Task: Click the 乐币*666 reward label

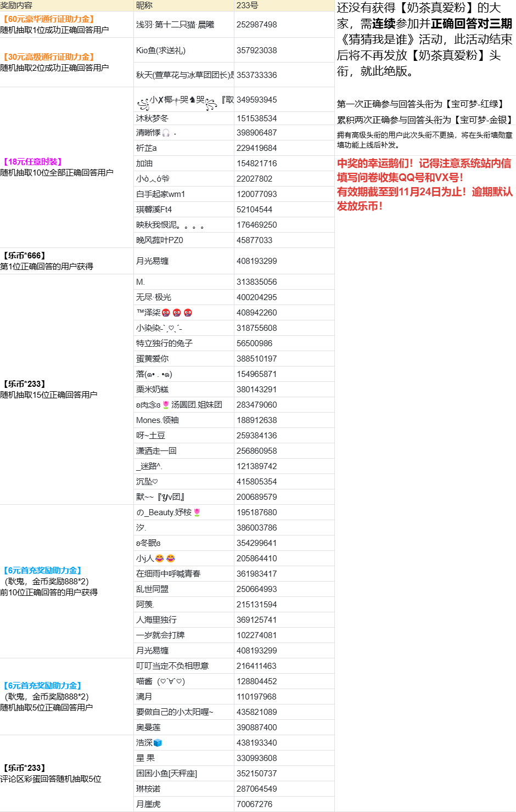Action: [25, 256]
